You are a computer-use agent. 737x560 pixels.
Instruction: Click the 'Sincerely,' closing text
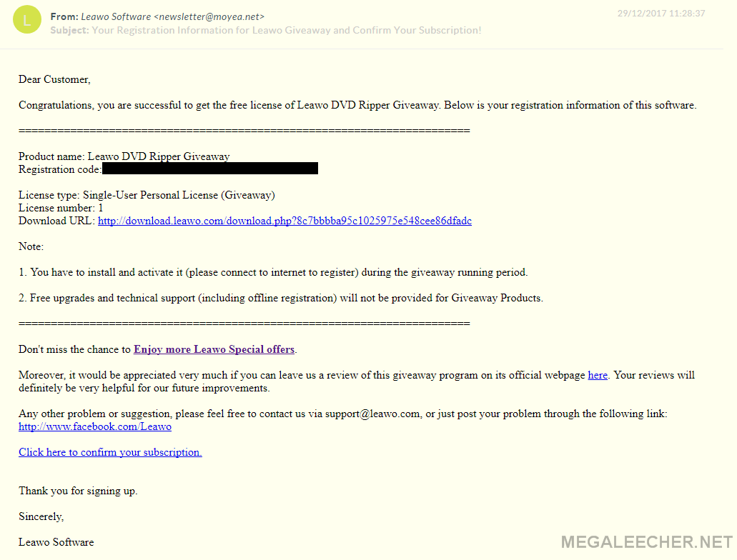[41, 516]
